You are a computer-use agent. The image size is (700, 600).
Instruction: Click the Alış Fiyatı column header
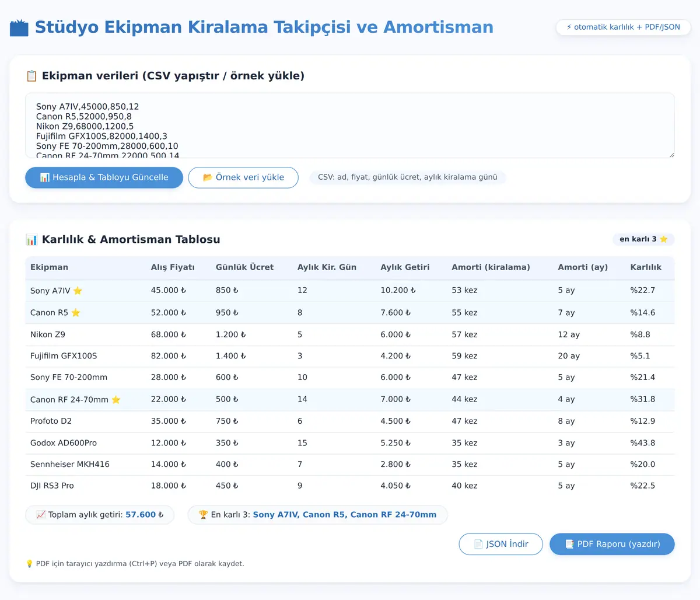[x=173, y=267]
